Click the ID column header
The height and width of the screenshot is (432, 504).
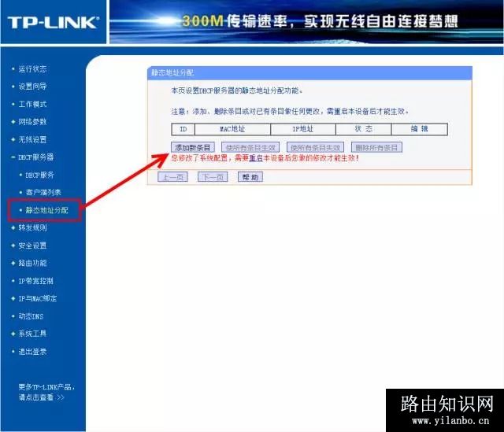tap(183, 129)
